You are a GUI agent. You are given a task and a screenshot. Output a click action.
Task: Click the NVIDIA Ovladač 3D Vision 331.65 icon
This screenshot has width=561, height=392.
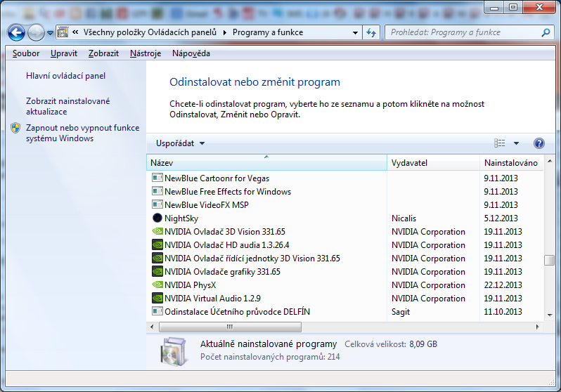[x=157, y=231]
